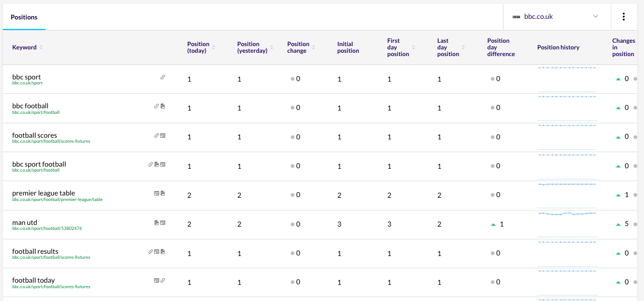Sort by First day position arrows
644x301 pixels.
(x=413, y=47)
